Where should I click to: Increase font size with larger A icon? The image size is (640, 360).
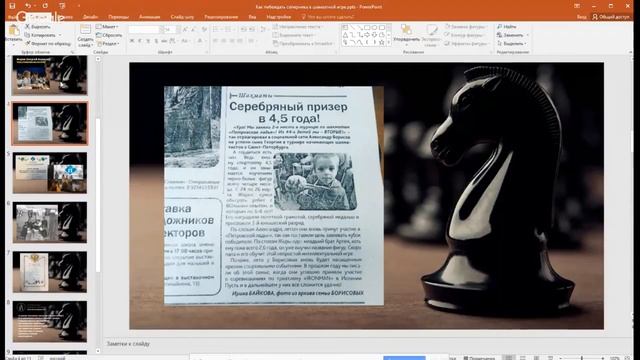click(185, 29)
